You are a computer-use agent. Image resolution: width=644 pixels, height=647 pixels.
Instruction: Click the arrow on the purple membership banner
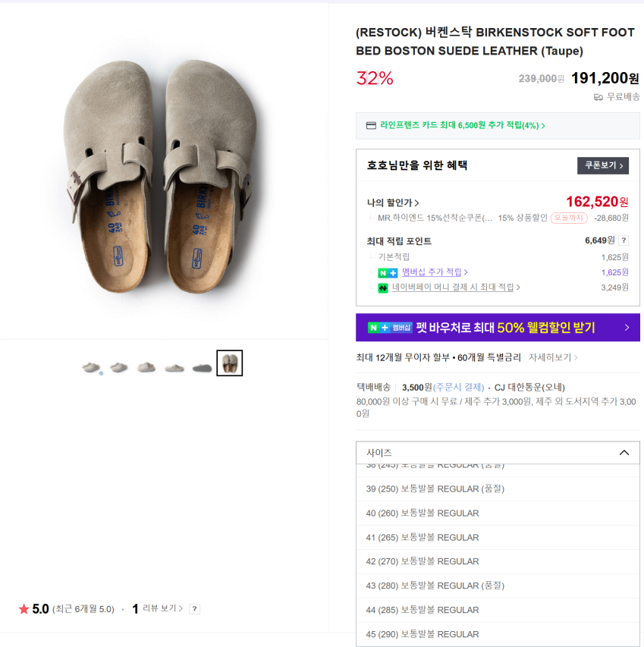(627, 328)
